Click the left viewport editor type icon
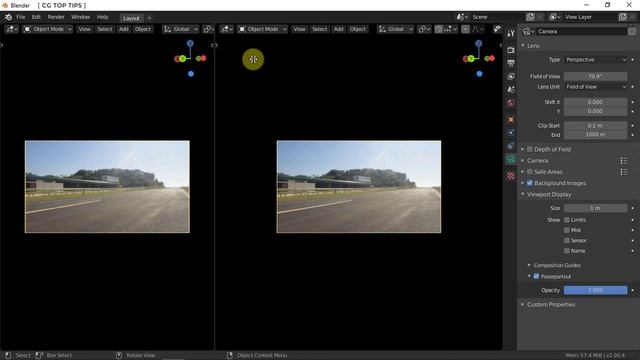Viewport: 640px width, 360px height. coord(11,29)
